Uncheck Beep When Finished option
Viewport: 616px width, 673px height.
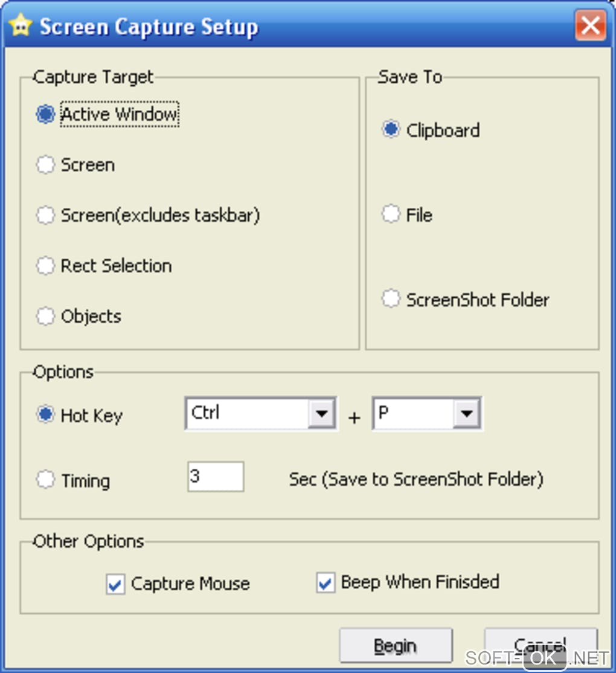(x=326, y=583)
